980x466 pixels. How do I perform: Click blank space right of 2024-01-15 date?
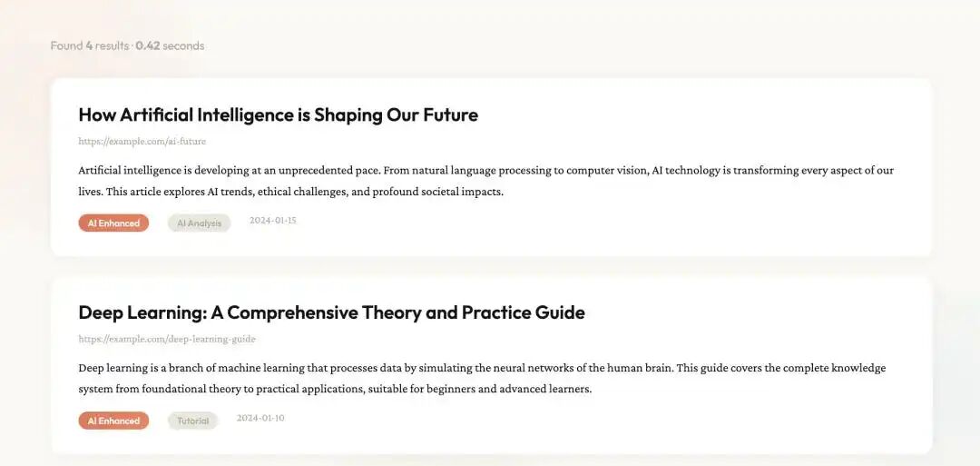click(x=590, y=223)
